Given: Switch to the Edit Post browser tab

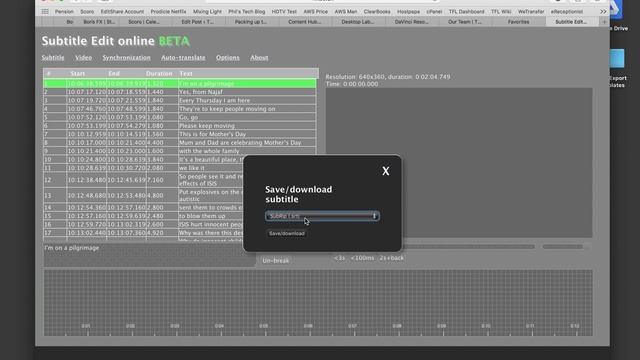Looking at the screenshot, I should tap(198, 22).
